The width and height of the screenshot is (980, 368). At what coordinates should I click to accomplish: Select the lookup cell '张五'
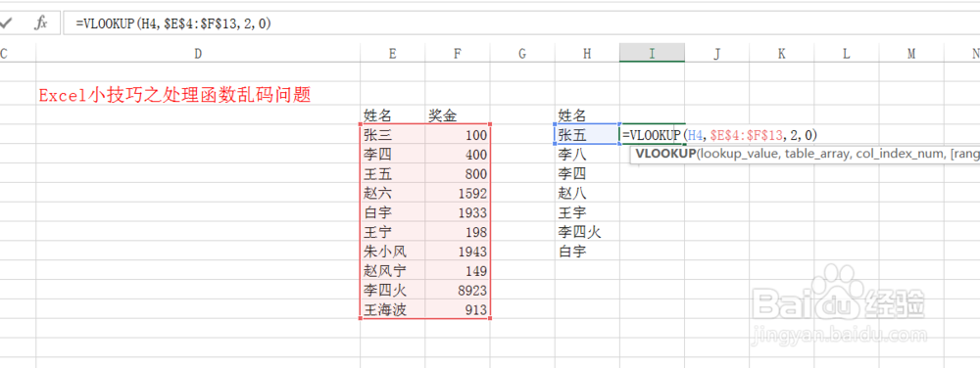click(x=587, y=134)
